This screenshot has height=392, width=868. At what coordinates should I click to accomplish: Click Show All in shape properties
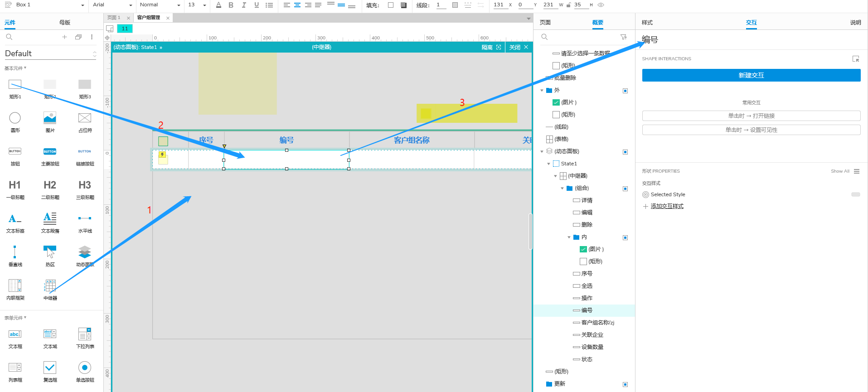(x=840, y=171)
